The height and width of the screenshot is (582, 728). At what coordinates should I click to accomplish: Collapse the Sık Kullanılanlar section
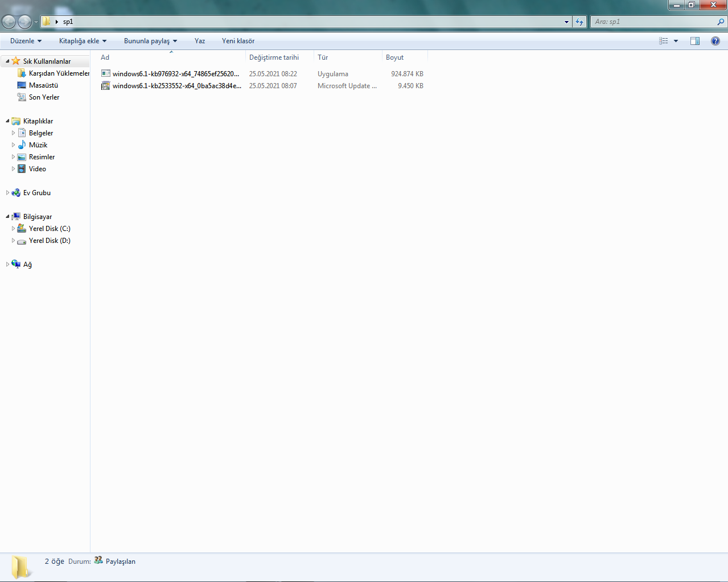(x=7, y=61)
